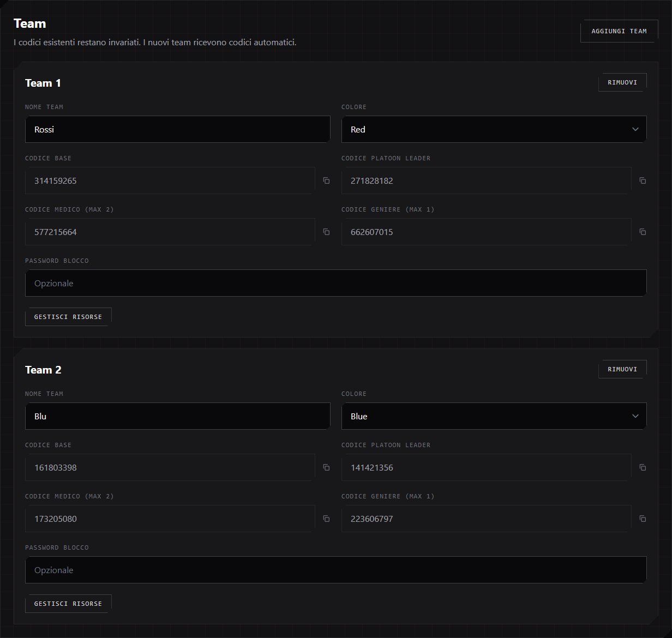Screen dimensions: 672x638
Task: Copy Team 1 Codice Geniere 662607015
Action: (643, 232)
